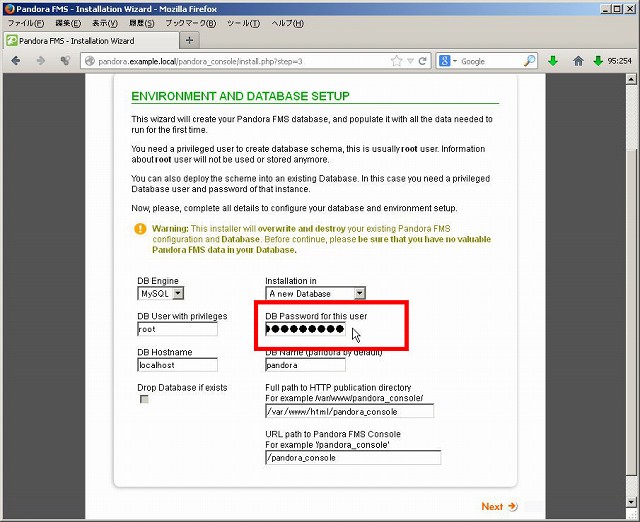Click the 'DB Engine' label
640x522 pixels.
coord(158,281)
